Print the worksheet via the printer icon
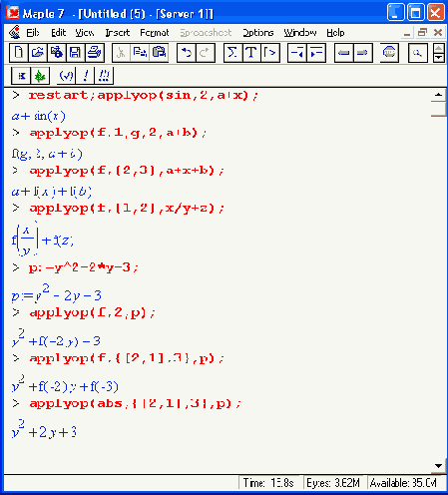The image size is (448, 495). click(x=95, y=53)
